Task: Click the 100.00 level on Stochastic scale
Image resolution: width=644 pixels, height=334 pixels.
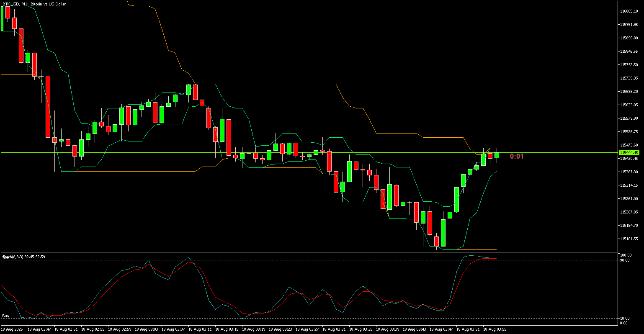Action: click(626, 255)
